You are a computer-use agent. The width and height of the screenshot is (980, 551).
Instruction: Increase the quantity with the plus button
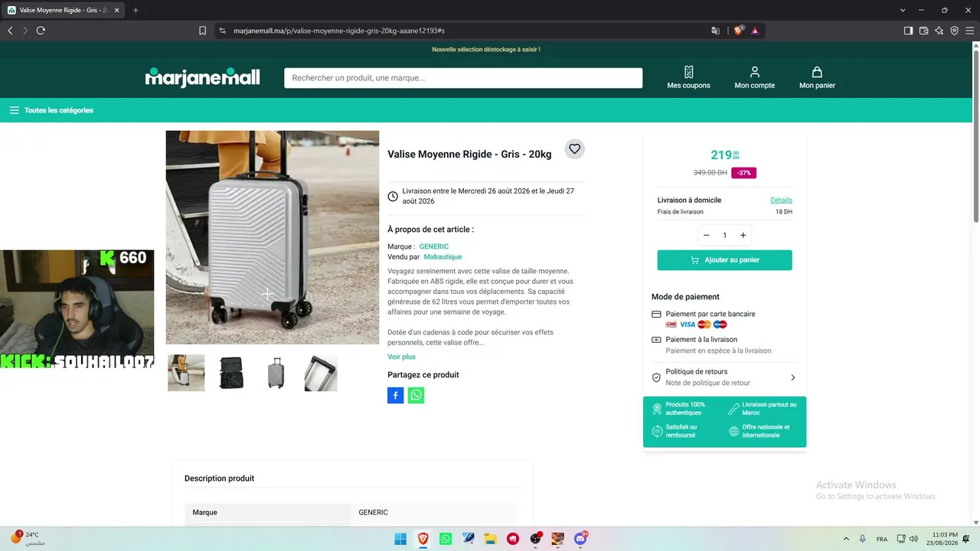click(743, 235)
